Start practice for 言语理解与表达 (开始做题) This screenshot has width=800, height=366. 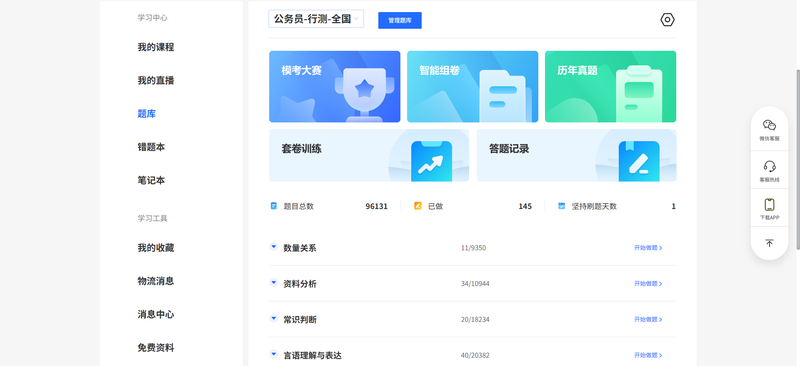pos(648,355)
